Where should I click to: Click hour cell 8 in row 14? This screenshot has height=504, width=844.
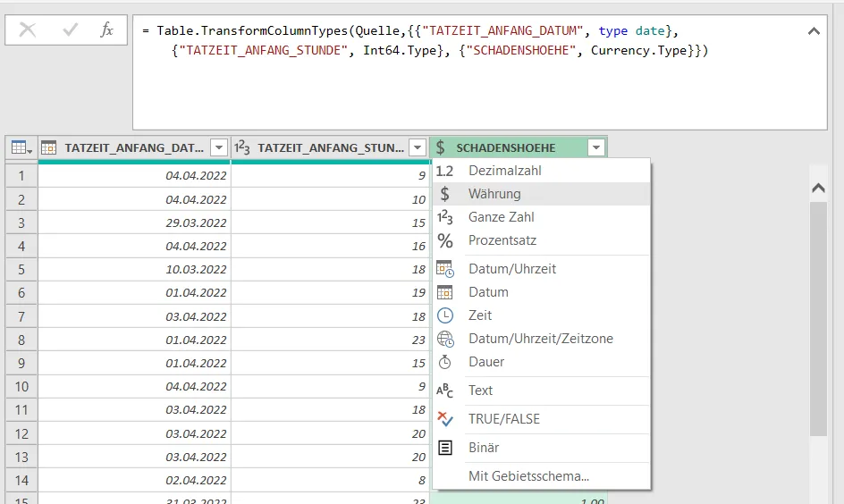pos(330,480)
